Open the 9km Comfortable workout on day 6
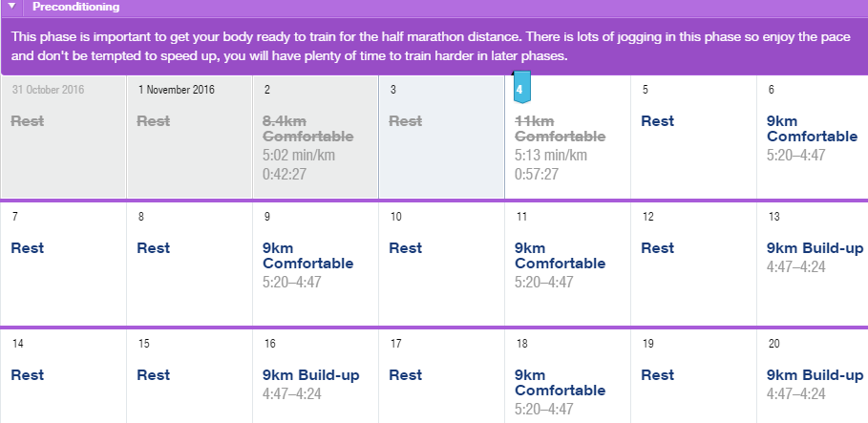 click(812, 129)
